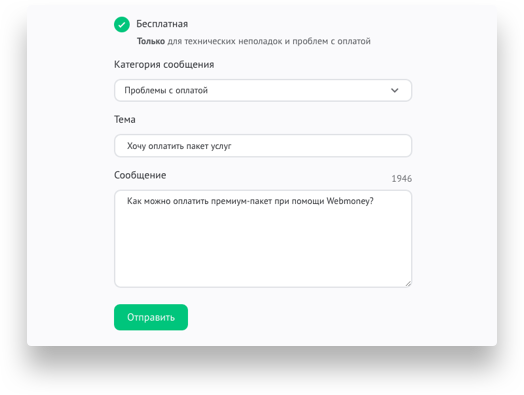524x395 pixels.
Task: Click the "Бесплатная" option label
Action: 162,24
